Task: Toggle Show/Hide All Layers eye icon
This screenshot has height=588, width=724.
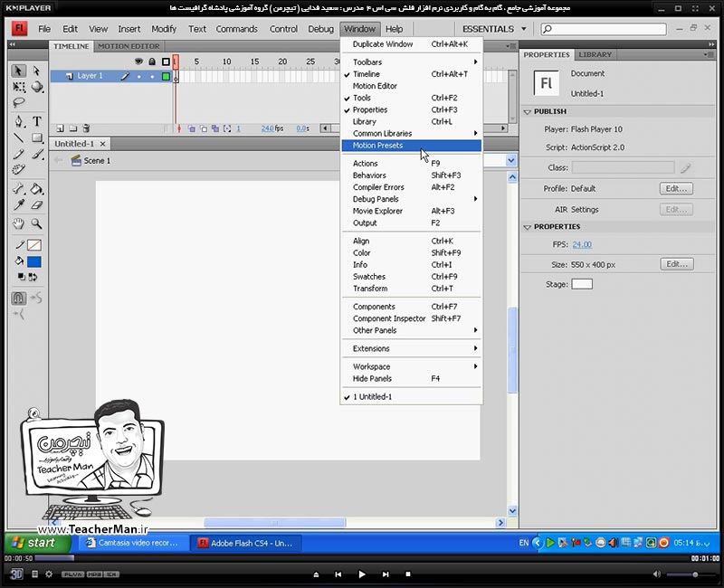Action: click(138, 62)
